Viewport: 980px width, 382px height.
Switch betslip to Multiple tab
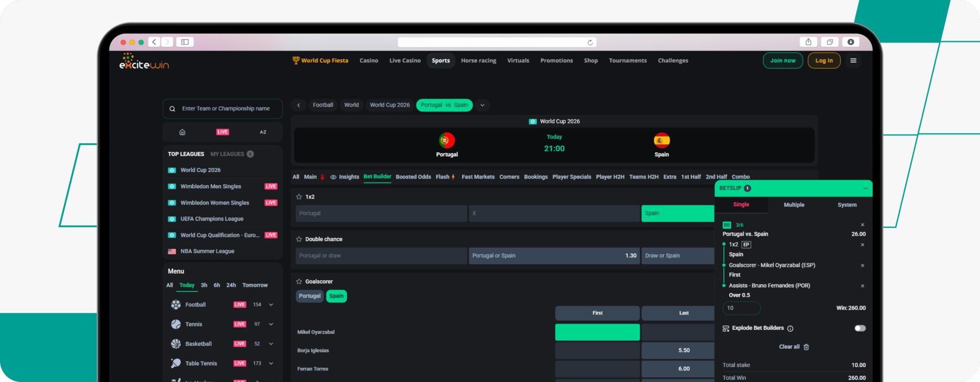(x=794, y=205)
